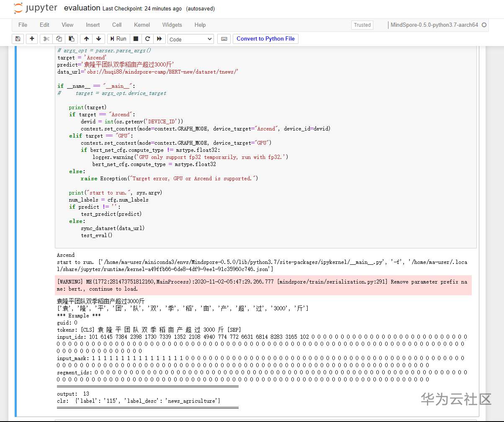Move the selected cell down

pos(98,38)
